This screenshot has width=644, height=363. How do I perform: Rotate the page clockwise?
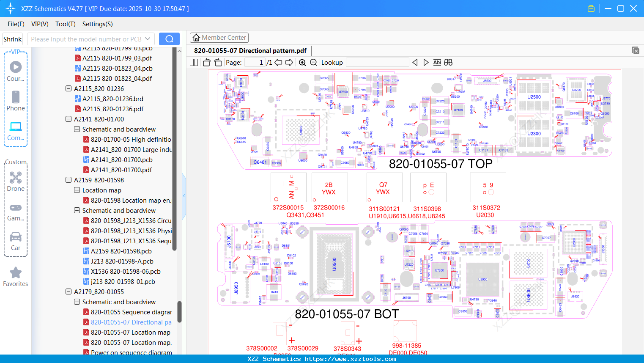click(218, 63)
